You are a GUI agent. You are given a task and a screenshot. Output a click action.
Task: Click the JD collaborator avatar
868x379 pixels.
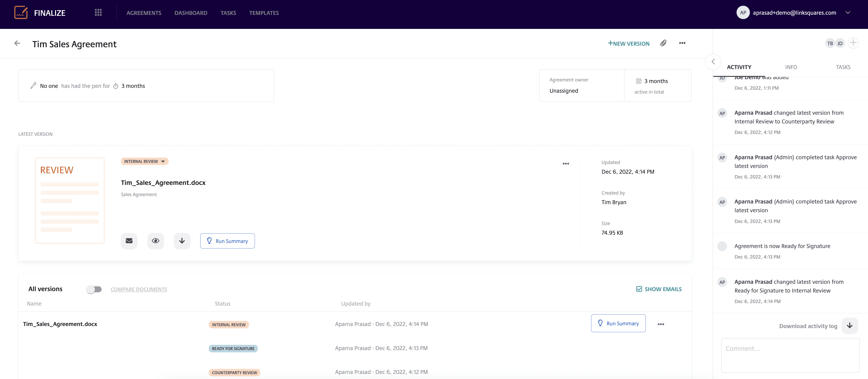click(840, 43)
